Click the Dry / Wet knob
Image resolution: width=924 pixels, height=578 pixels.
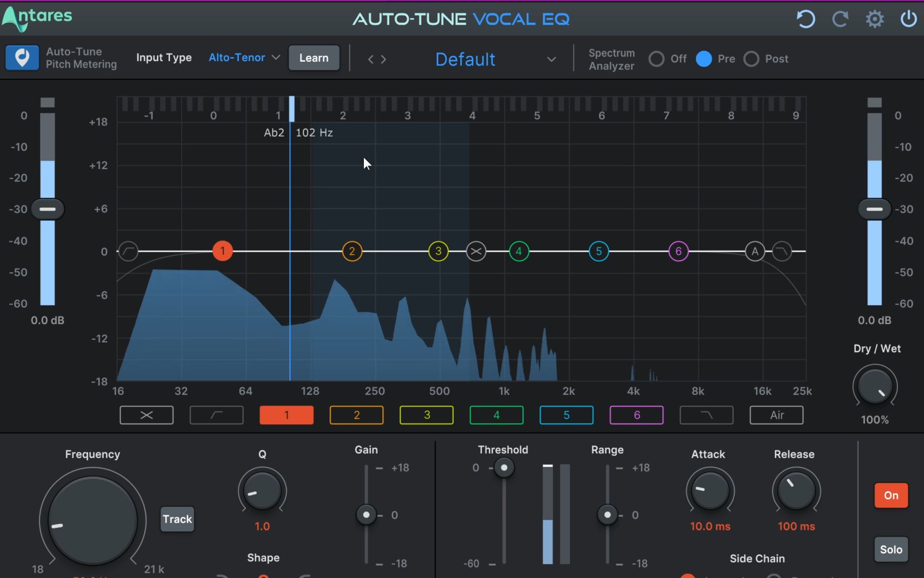875,386
